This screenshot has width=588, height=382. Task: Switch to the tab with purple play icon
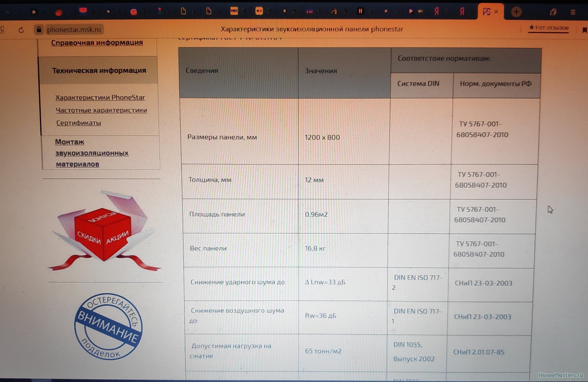[411, 11]
